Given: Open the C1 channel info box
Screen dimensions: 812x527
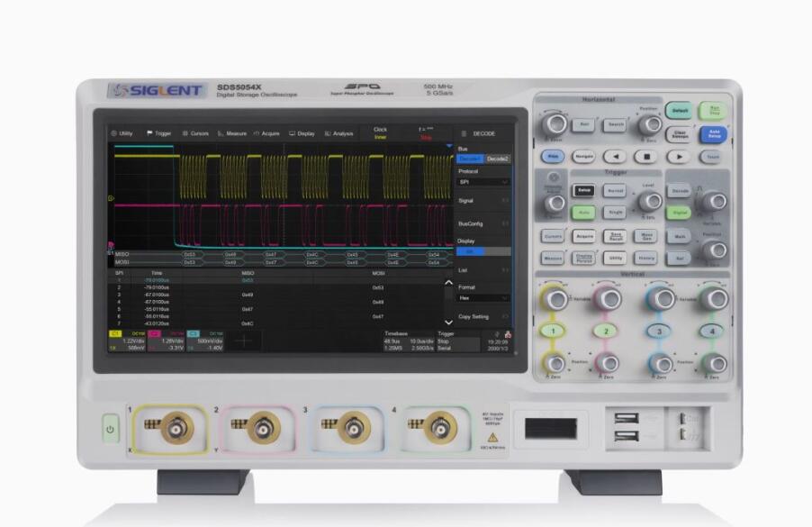Looking at the screenshot, I should point(128,341).
